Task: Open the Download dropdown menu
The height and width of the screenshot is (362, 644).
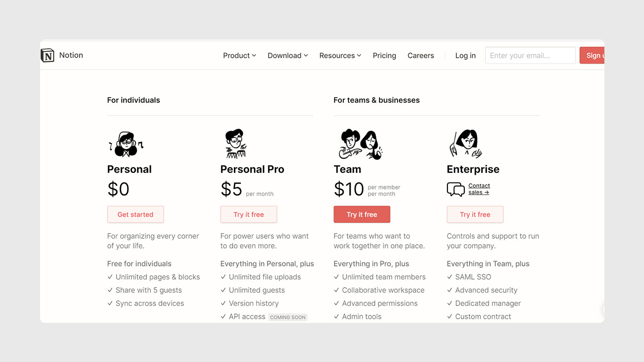Action: coord(288,56)
